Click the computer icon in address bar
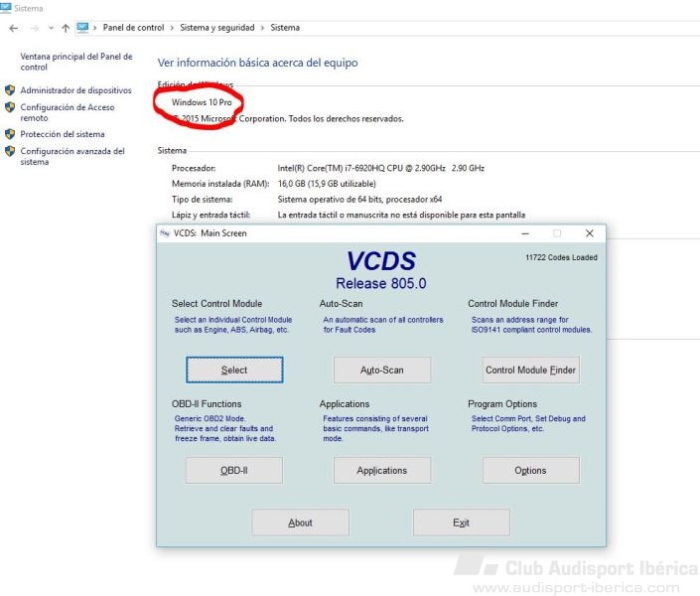700x596 pixels. click(82, 28)
